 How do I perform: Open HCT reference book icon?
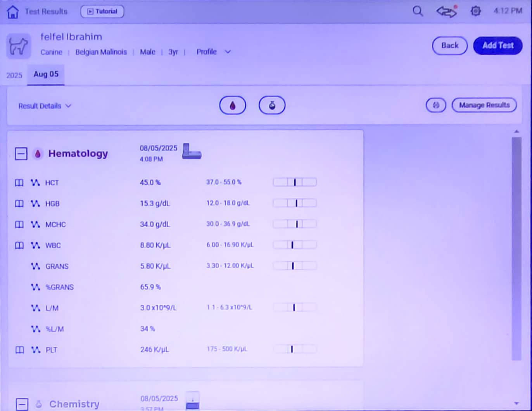[19, 183]
